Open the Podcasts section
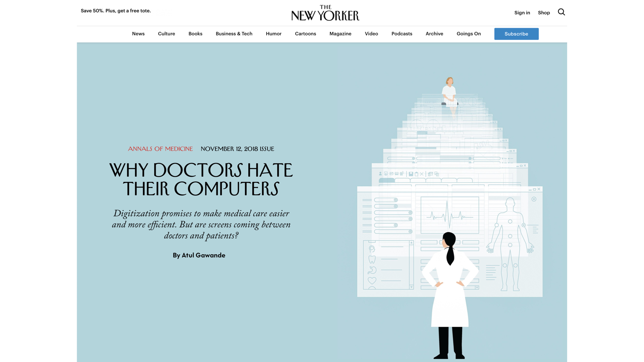Screen dimensions: 644x362 pyautogui.click(x=401, y=34)
